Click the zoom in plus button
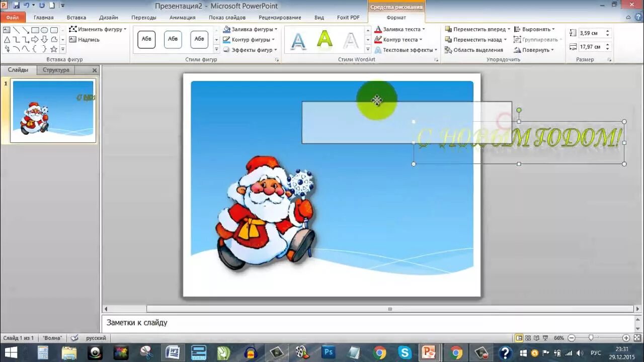The width and height of the screenshot is (644, 362). (626, 338)
